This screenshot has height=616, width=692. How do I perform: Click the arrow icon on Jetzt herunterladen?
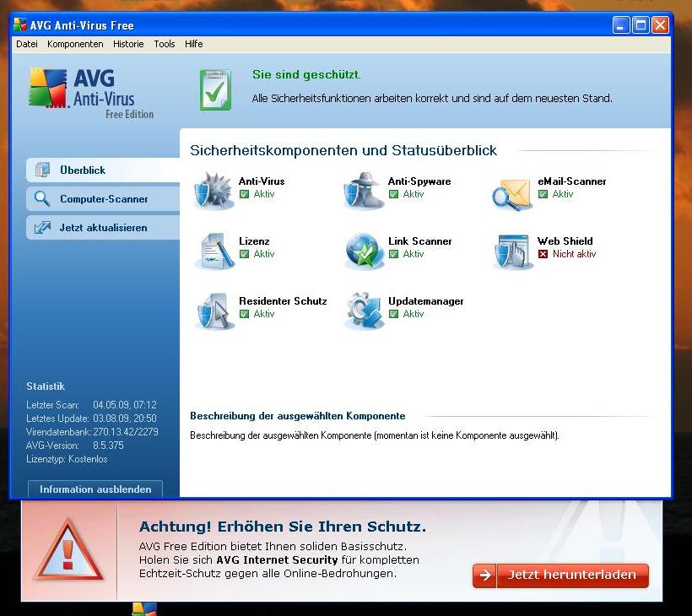484,575
